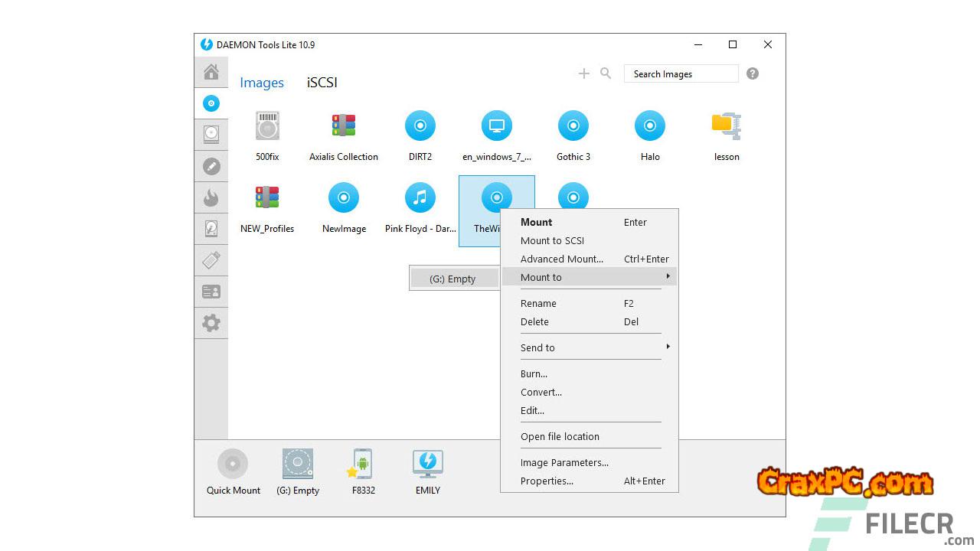Click the Search Images input field
Image resolution: width=980 pixels, height=551 pixels.
[681, 73]
